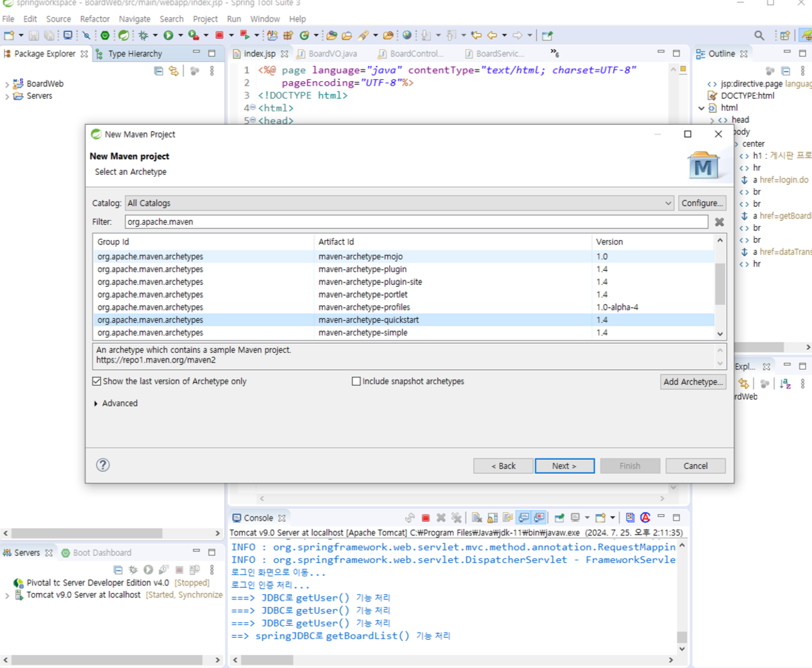The image size is (812, 668).
Task: Click the help question mark in the dialog
Action: coord(103,465)
